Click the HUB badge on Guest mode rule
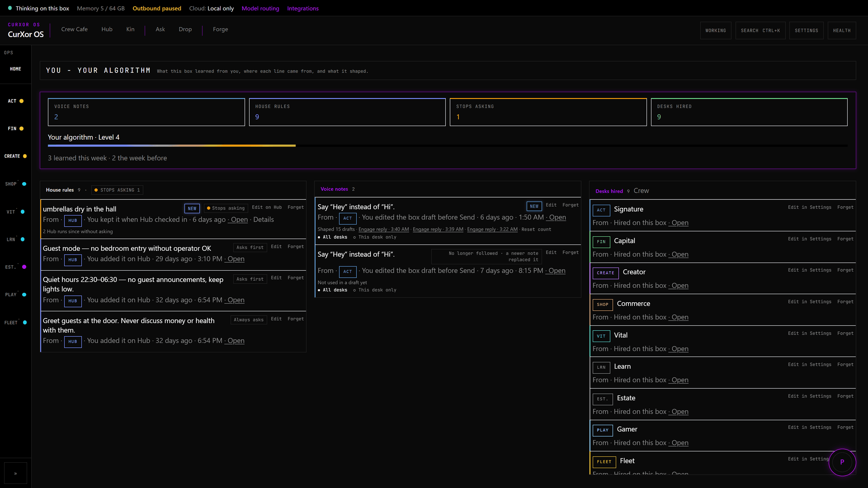The height and width of the screenshot is (488, 868). point(73,260)
